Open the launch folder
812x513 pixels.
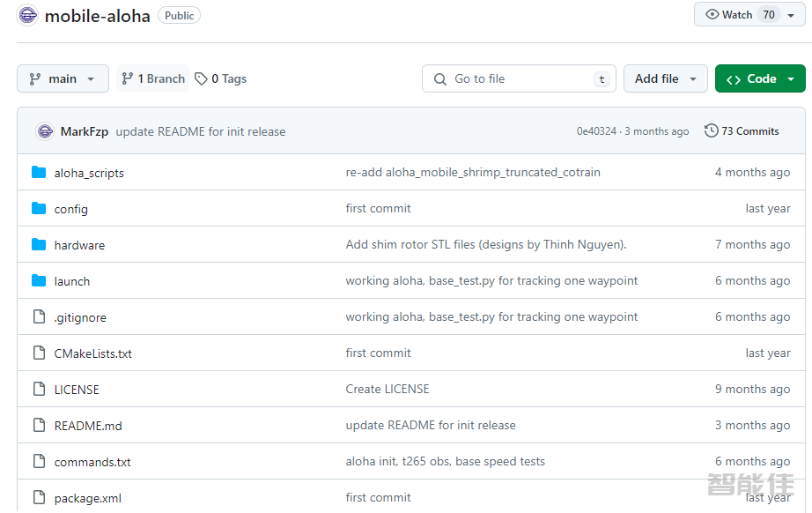[x=72, y=281]
